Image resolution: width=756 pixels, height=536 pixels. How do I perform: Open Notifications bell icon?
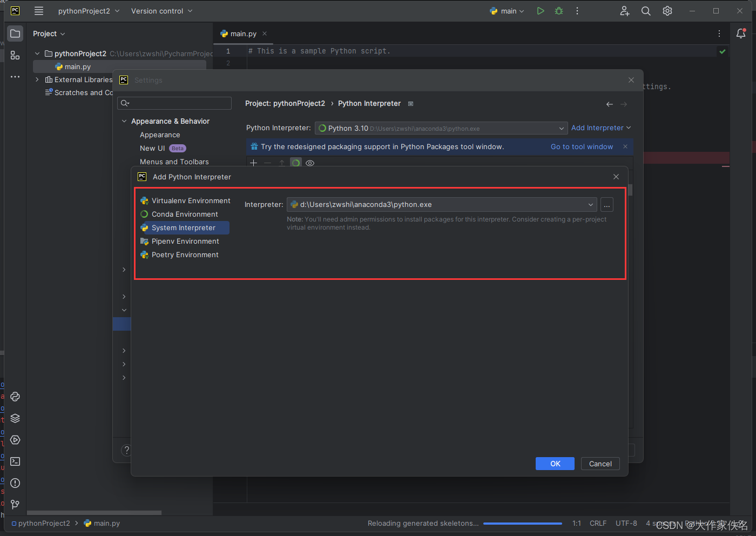click(x=741, y=33)
